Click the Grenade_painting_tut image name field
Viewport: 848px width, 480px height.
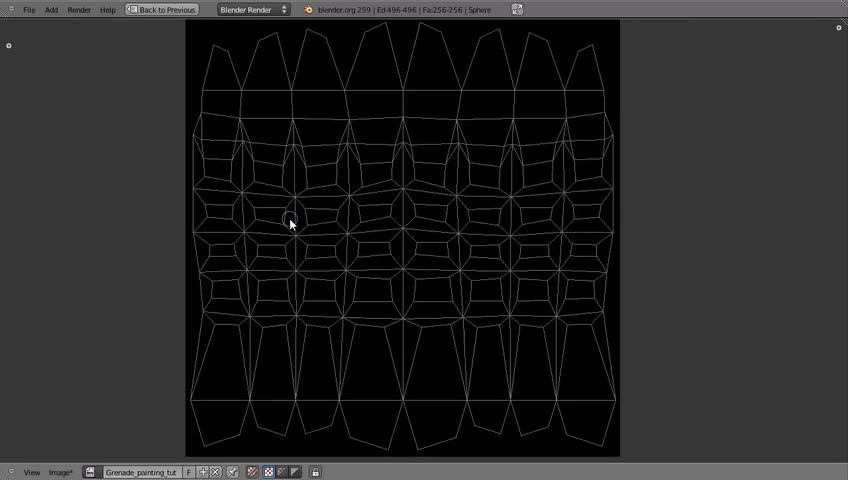[x=141, y=472]
